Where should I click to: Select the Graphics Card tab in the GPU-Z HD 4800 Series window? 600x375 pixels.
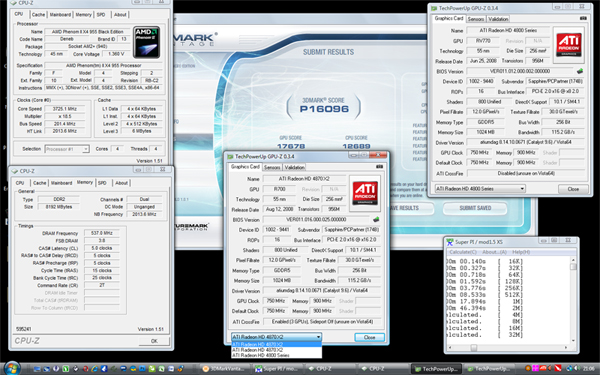click(449, 18)
